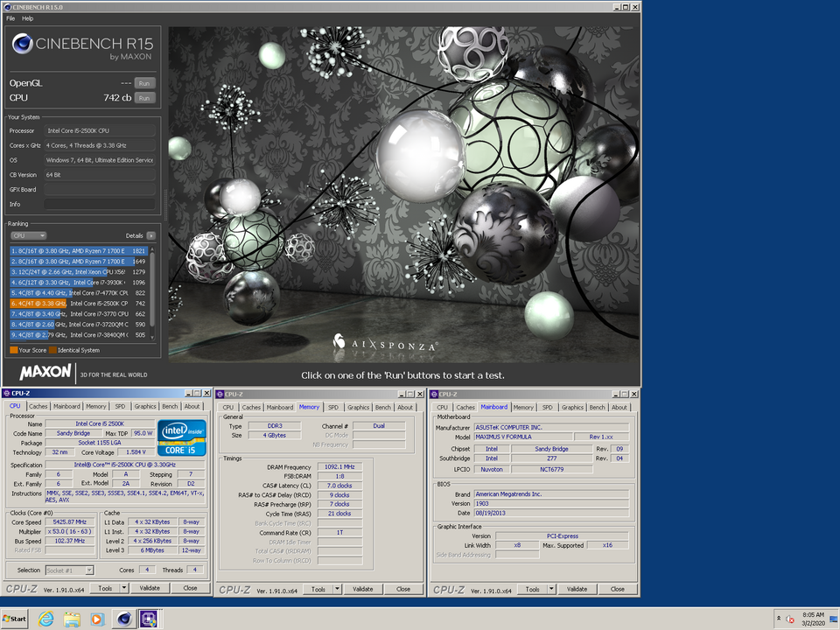Open Caches tab in the right CPU-Z window

pos(465,408)
